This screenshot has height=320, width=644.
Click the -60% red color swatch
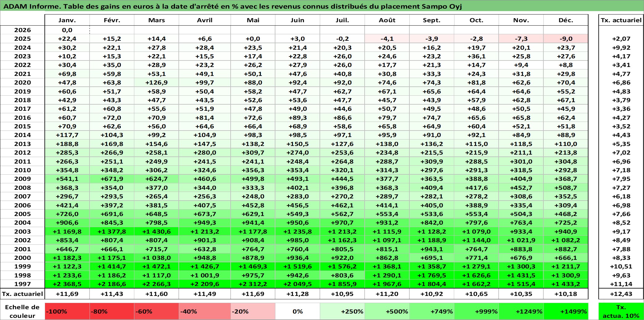pyautogui.click(x=157, y=311)
